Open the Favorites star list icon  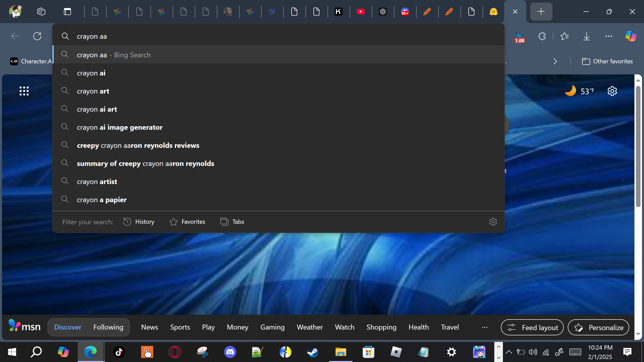pyautogui.click(x=565, y=36)
